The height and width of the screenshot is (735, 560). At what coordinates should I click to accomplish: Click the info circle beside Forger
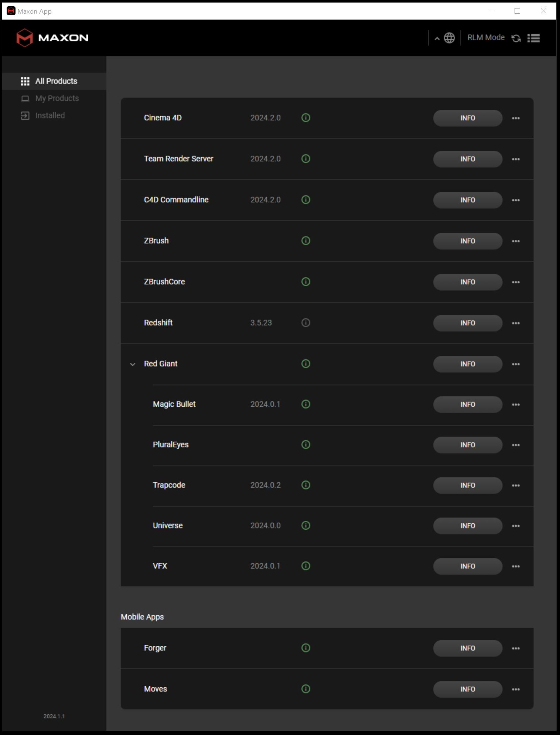tap(306, 648)
